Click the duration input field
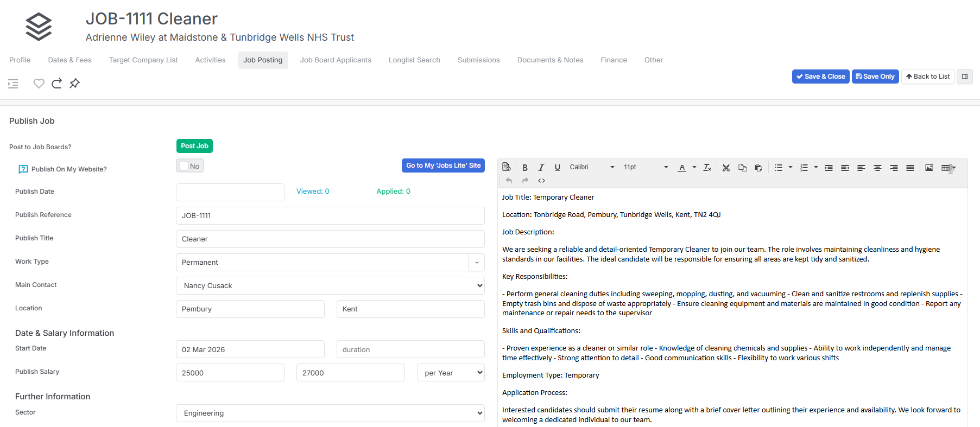980x427 pixels. tap(410, 349)
